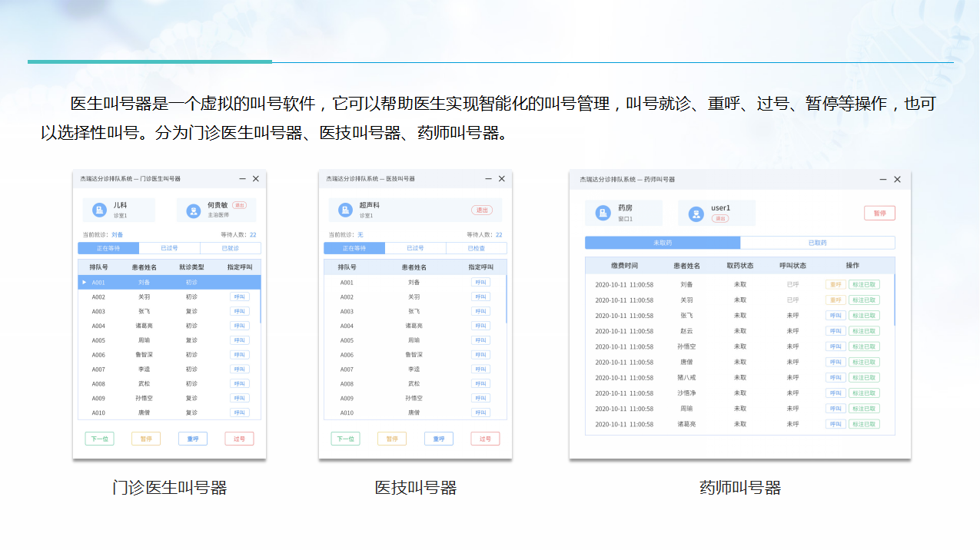Click the 儿科 department building icon
The height and width of the screenshot is (550, 980).
click(x=99, y=210)
